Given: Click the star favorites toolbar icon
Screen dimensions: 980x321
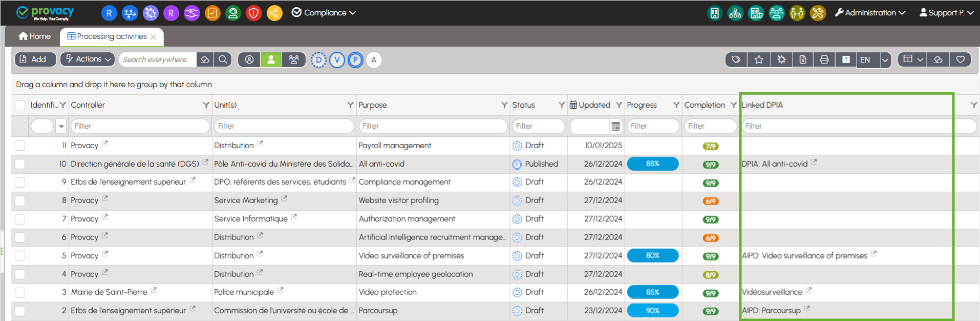Looking at the screenshot, I should [x=759, y=59].
